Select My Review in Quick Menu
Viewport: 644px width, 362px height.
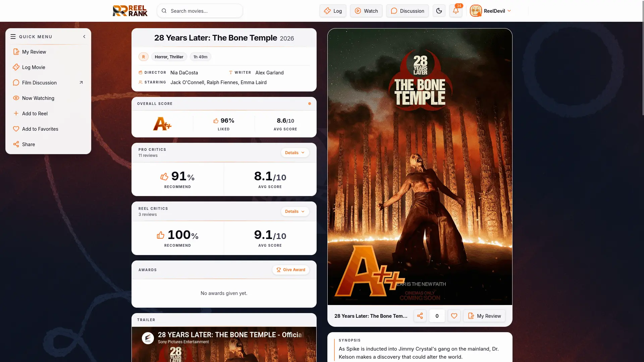[48, 52]
